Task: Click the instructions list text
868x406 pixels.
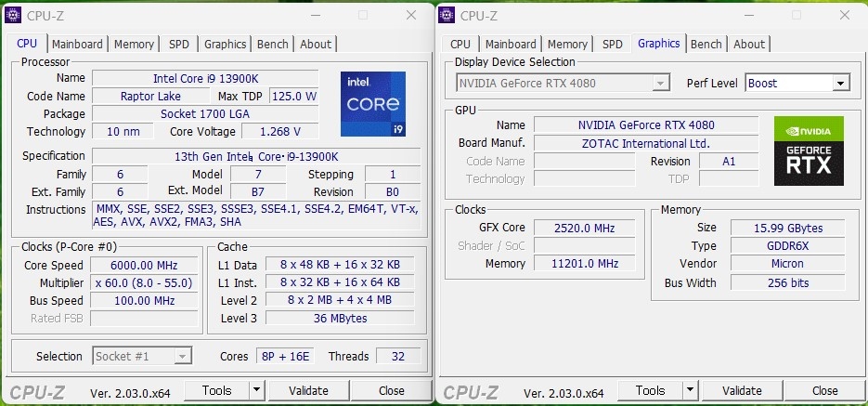Action: click(256, 216)
